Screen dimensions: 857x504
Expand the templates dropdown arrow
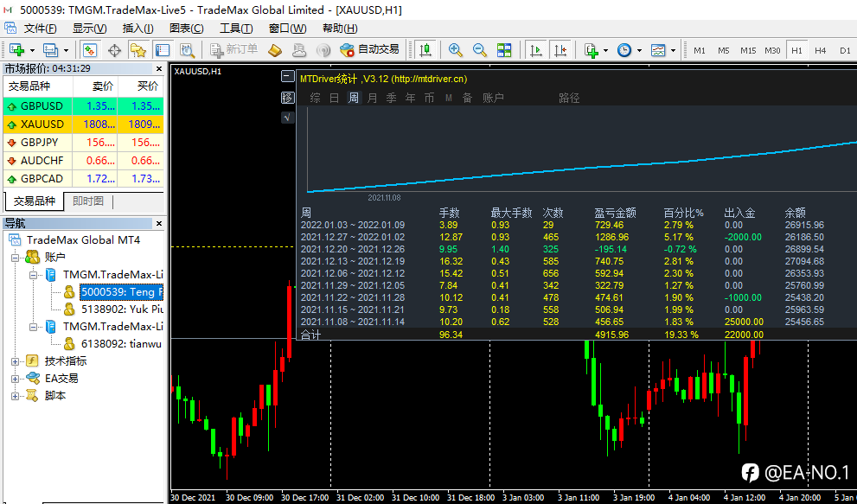point(673,51)
